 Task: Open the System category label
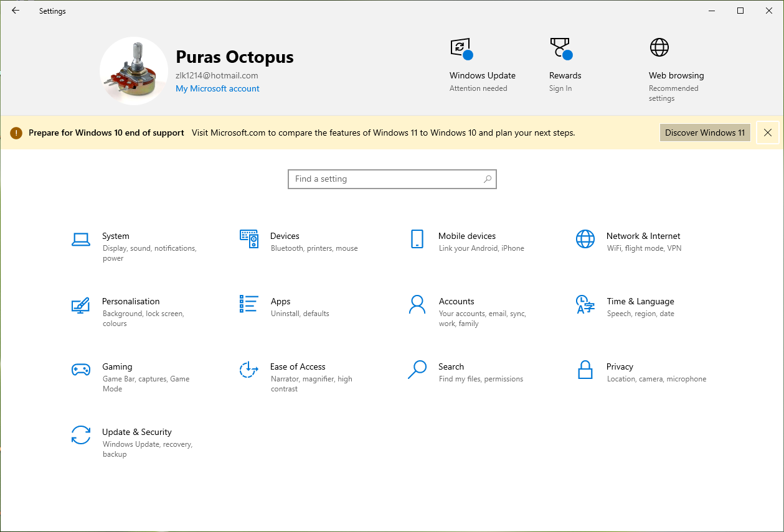pyautogui.click(x=116, y=236)
